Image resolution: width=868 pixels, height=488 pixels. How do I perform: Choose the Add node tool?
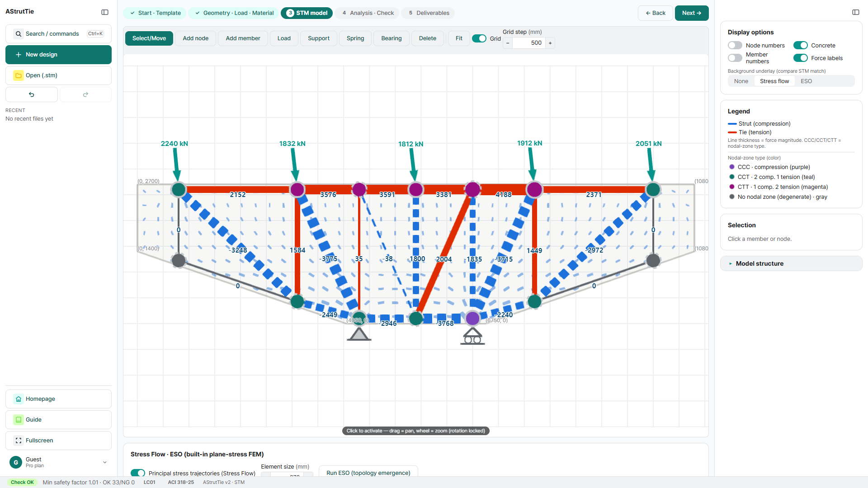[196, 38]
